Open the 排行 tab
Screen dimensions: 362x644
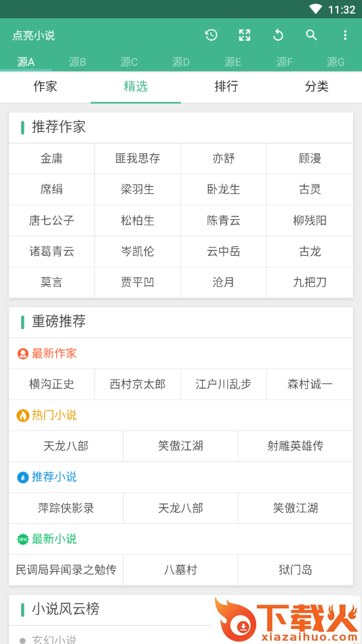coord(226,87)
